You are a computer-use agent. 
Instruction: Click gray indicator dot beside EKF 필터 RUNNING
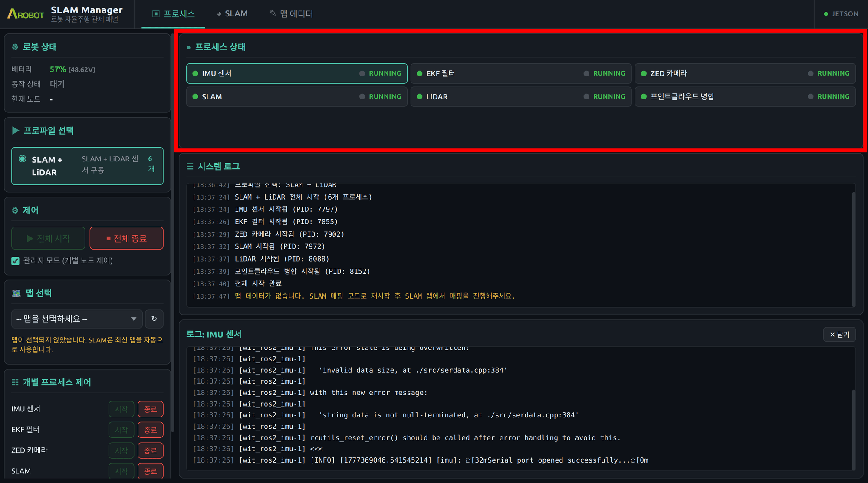click(586, 73)
